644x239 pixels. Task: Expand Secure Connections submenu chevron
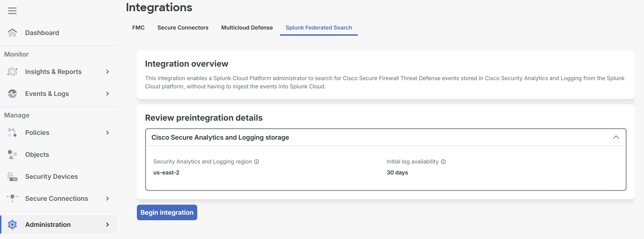tap(108, 198)
